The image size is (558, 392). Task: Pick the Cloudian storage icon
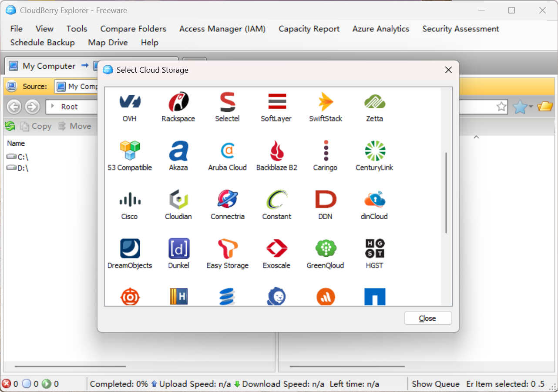click(178, 200)
